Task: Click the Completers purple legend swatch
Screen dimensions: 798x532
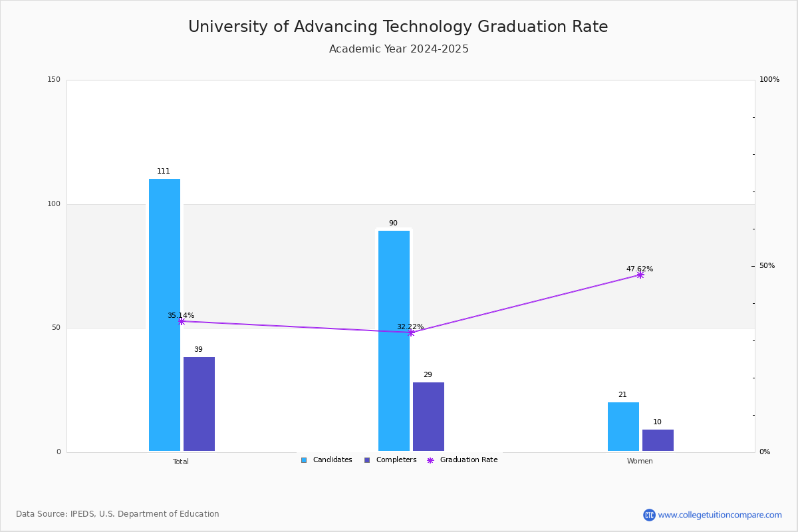Action: coord(367,460)
